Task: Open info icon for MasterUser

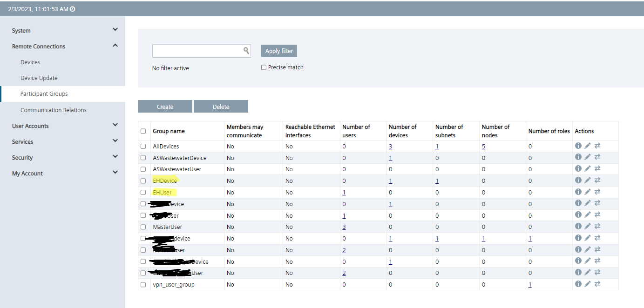Action: point(578,226)
